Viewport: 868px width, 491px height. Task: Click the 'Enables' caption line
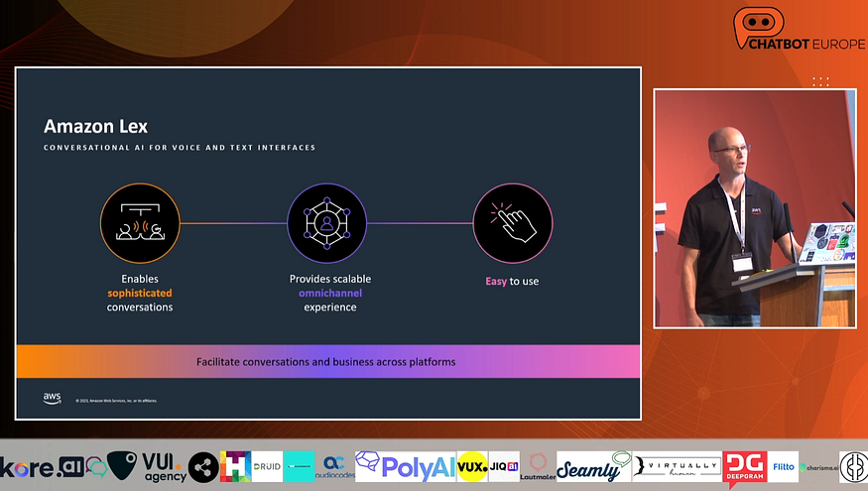pyautogui.click(x=140, y=279)
